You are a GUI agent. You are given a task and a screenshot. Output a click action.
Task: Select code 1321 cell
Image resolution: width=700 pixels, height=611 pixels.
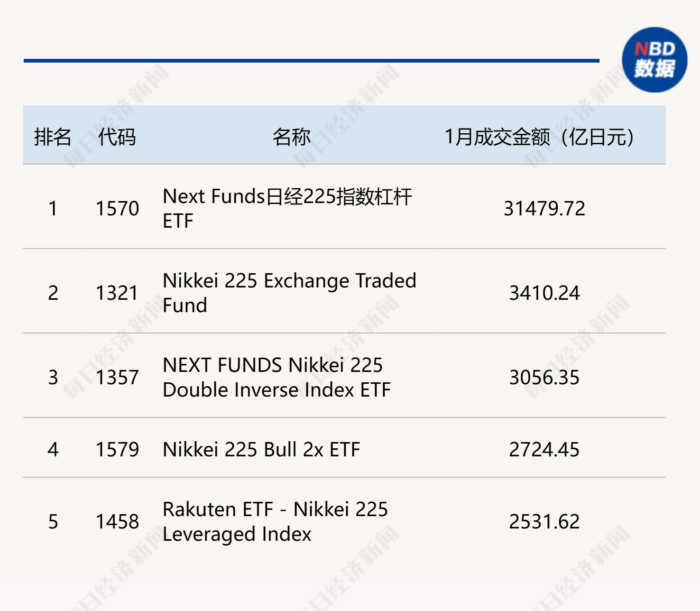(117, 293)
